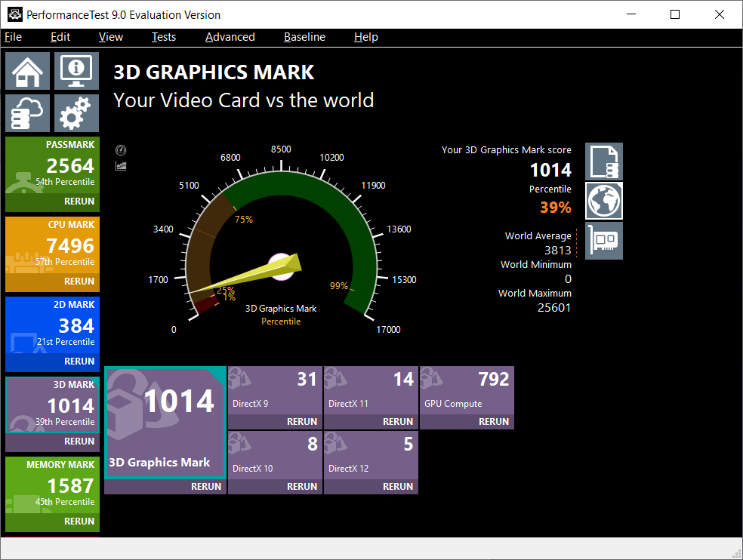
Task: Open the Baseline menu
Action: point(304,37)
